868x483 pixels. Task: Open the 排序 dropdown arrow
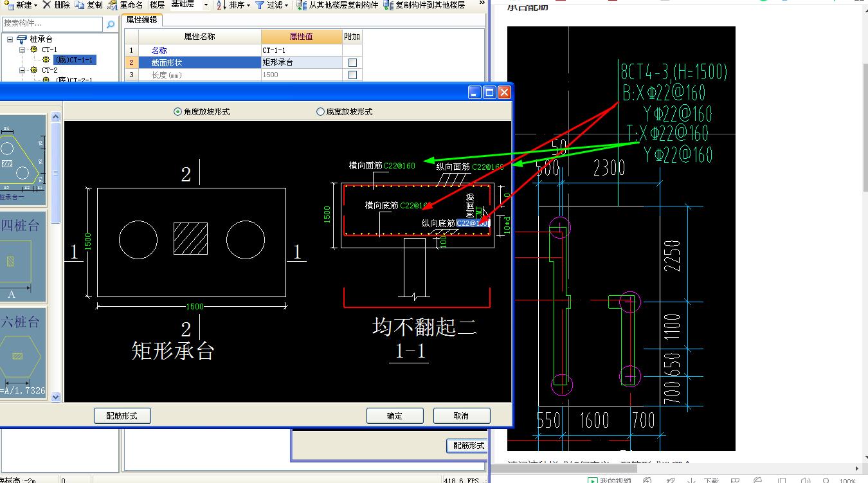248,5
